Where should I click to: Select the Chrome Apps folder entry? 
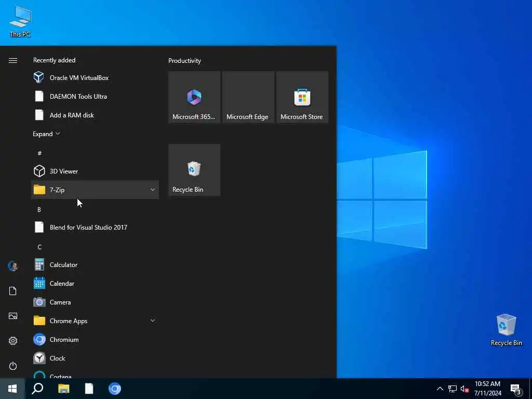pyautogui.click(x=95, y=321)
